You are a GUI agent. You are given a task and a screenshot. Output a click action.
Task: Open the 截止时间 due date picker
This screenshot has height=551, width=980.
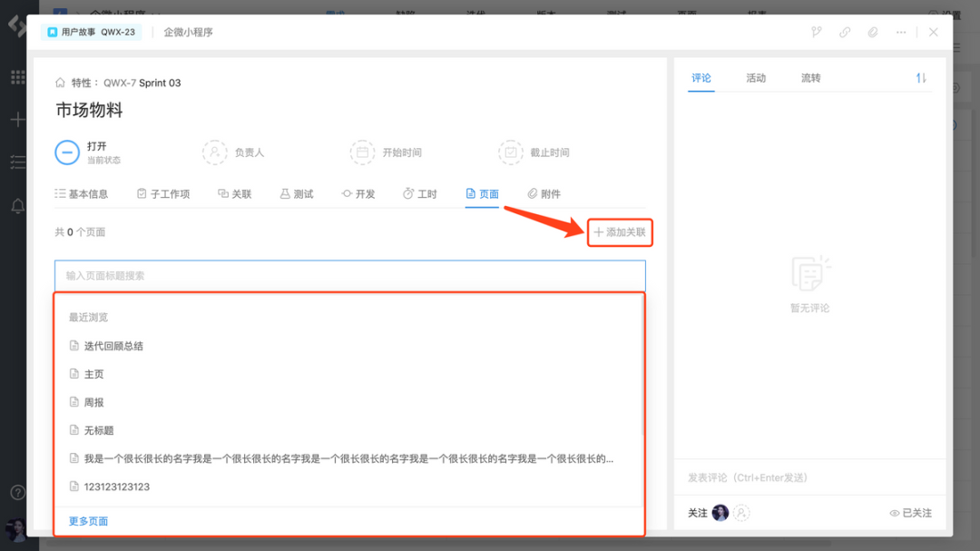tap(550, 152)
